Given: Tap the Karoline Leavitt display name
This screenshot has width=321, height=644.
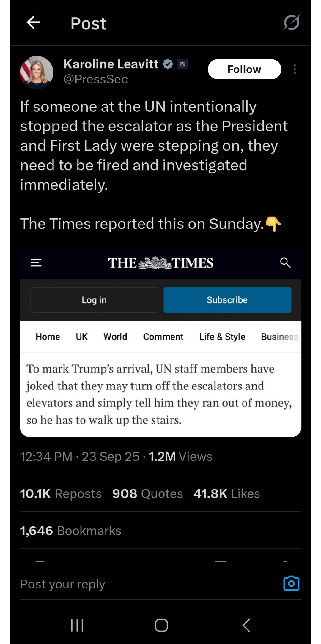Looking at the screenshot, I should click(111, 64).
